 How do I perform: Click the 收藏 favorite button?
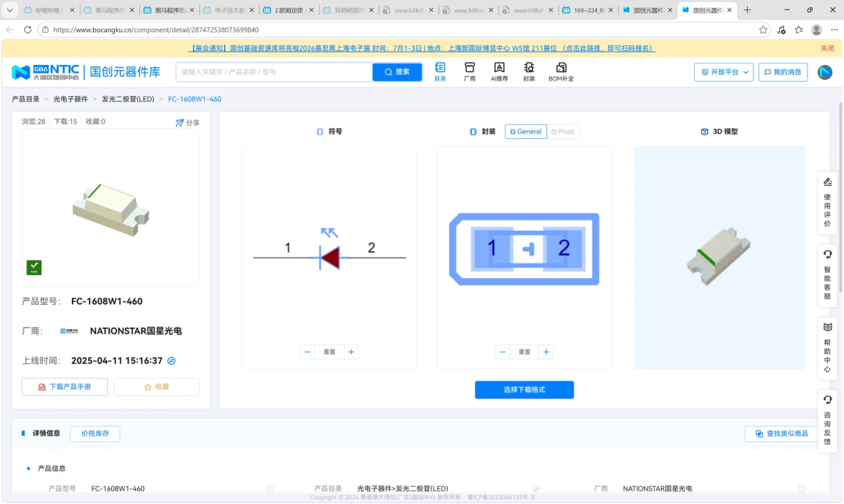tap(156, 387)
